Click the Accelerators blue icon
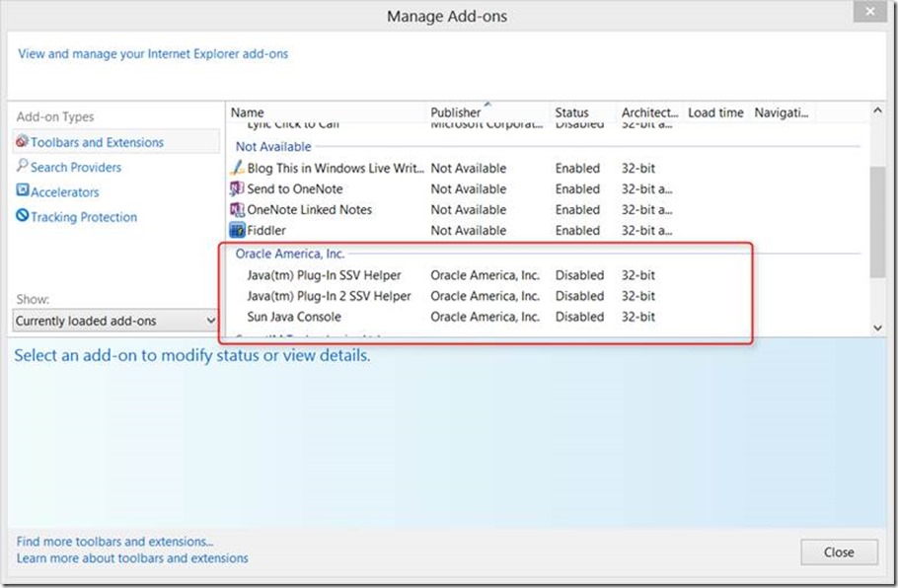Screen dimensions: 898x588 23,190
